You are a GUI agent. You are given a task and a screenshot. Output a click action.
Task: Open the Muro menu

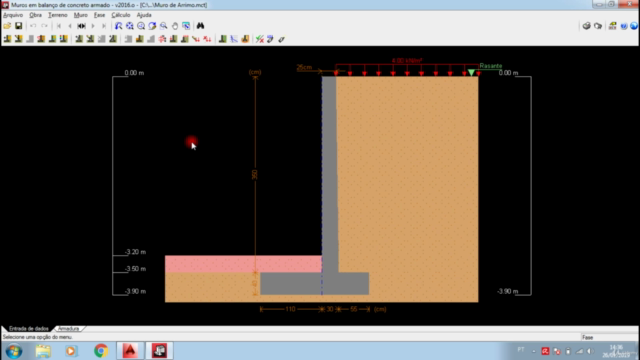(80, 15)
